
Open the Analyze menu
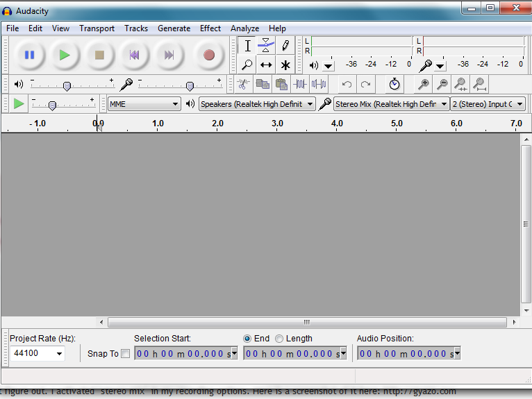point(244,28)
